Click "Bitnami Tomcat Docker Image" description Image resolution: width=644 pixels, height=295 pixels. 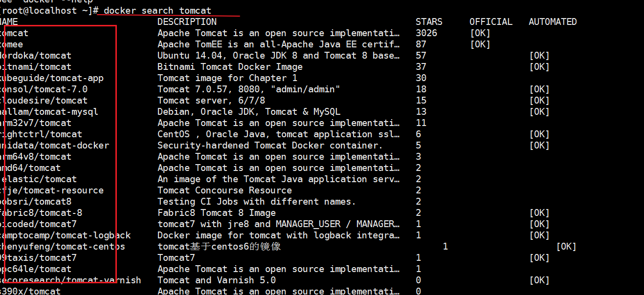(230, 67)
